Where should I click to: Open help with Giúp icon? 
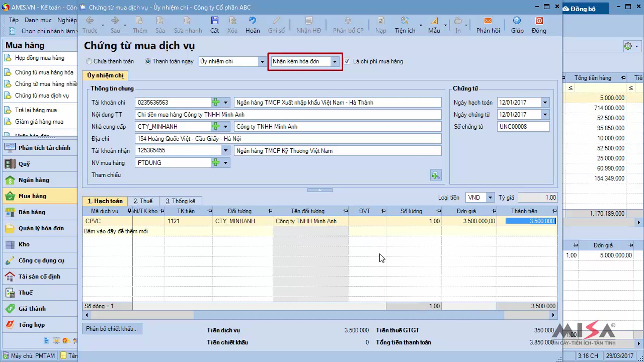click(x=517, y=21)
